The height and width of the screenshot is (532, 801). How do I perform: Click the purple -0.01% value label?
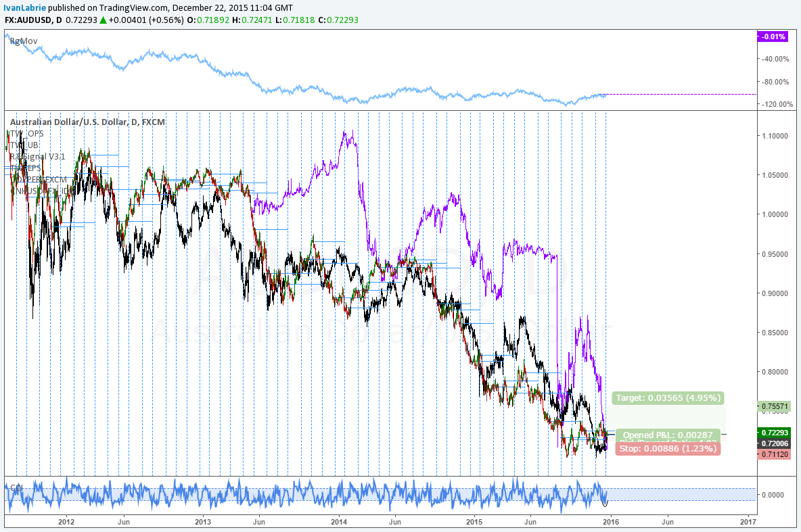coord(773,37)
